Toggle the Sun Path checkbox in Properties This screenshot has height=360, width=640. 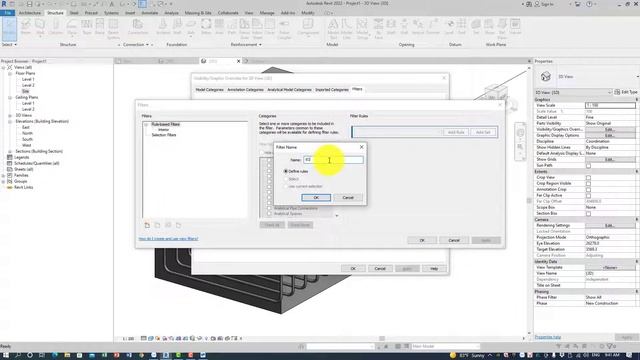(588, 166)
